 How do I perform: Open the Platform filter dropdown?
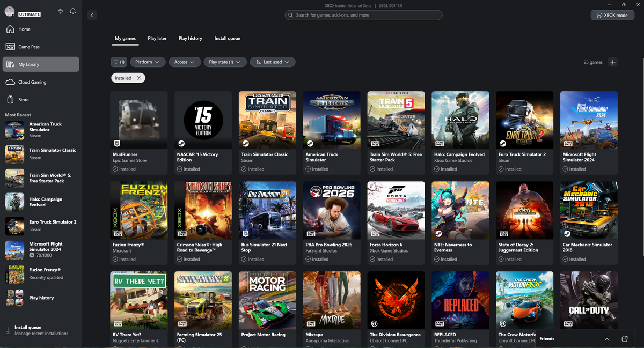147,62
